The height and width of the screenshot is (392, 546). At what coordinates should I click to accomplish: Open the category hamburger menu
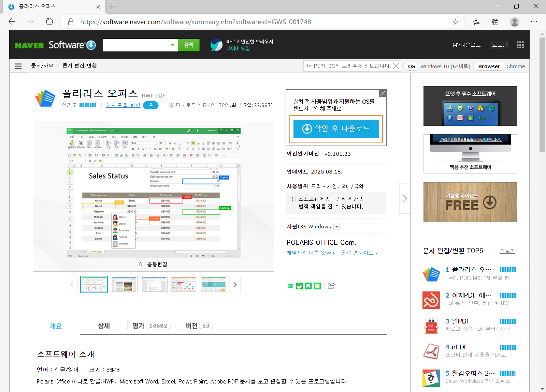pos(18,66)
